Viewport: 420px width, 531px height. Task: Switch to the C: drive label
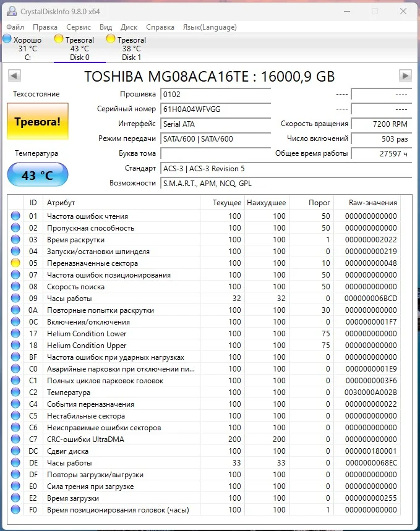pyautogui.click(x=27, y=57)
